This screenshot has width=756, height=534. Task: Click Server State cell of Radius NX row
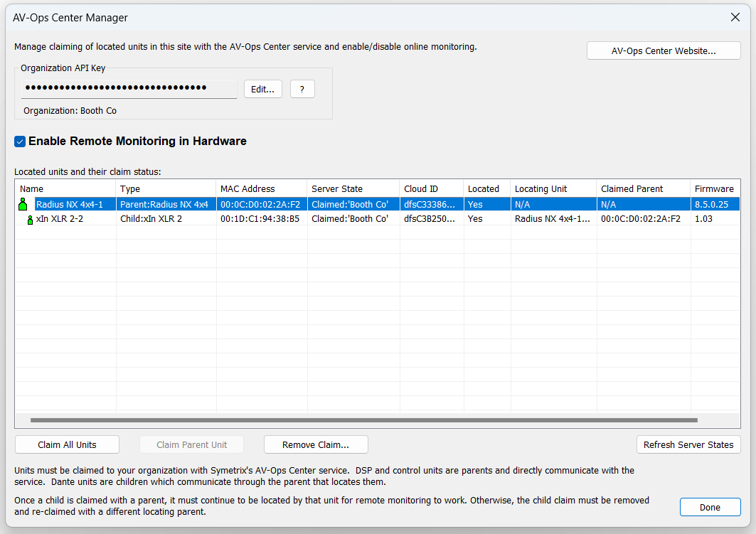(x=350, y=204)
